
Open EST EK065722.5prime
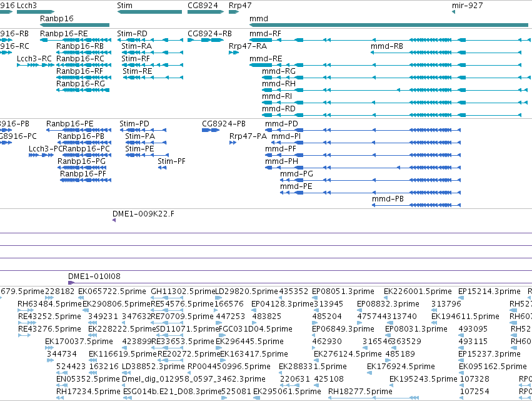pos(112,292)
